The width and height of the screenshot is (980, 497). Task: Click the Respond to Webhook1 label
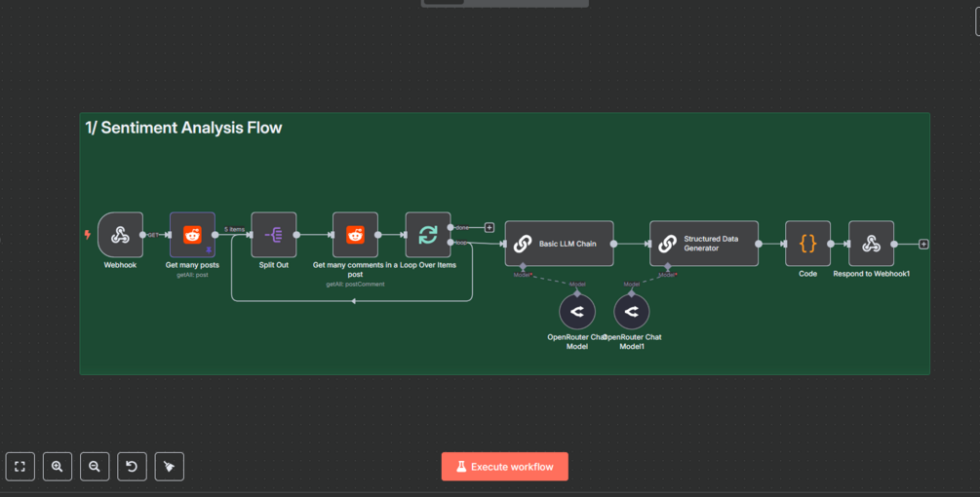871,274
